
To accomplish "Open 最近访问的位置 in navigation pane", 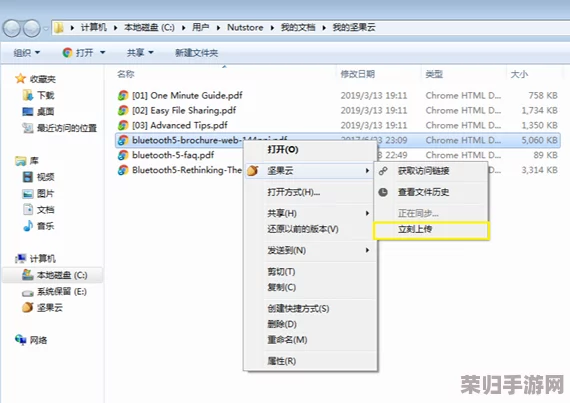I will pyautogui.click(x=60, y=128).
